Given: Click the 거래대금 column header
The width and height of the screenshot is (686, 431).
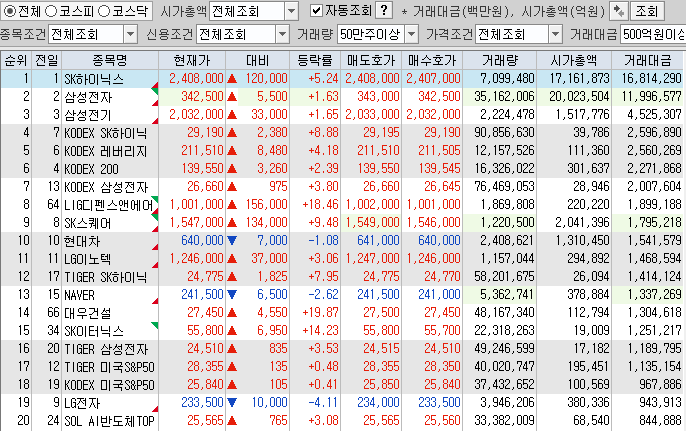Looking at the screenshot, I should coord(648,60).
